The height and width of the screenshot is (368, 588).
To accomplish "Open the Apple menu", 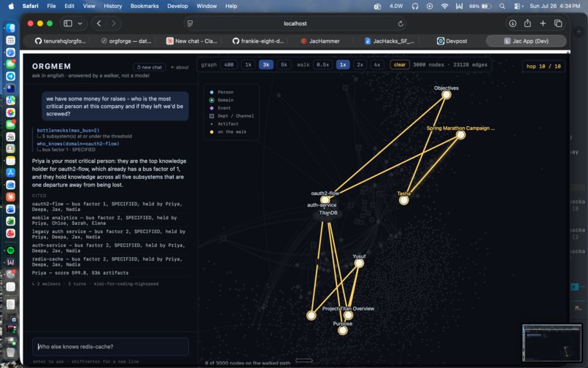I will [x=11, y=6].
